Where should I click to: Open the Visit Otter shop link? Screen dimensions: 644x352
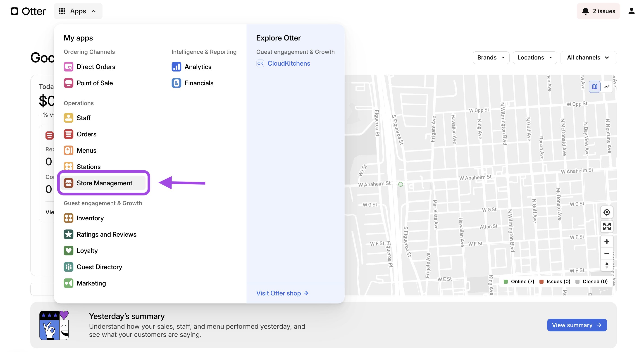tap(282, 293)
